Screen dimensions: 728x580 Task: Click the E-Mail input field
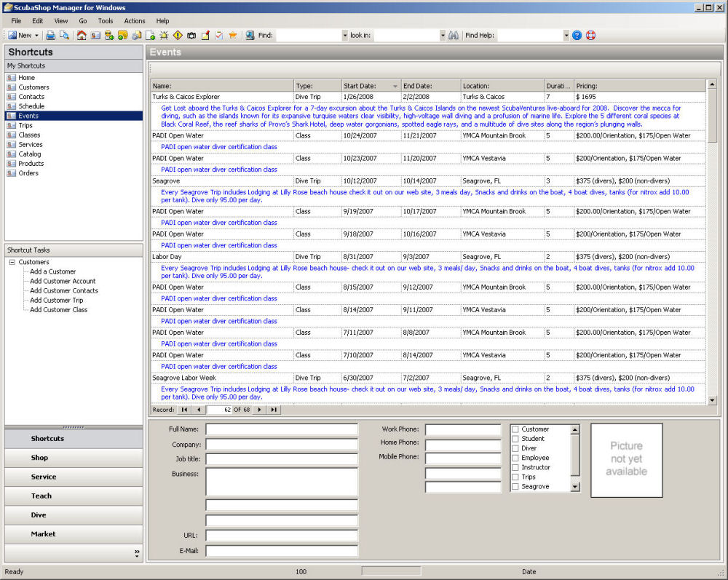click(282, 551)
